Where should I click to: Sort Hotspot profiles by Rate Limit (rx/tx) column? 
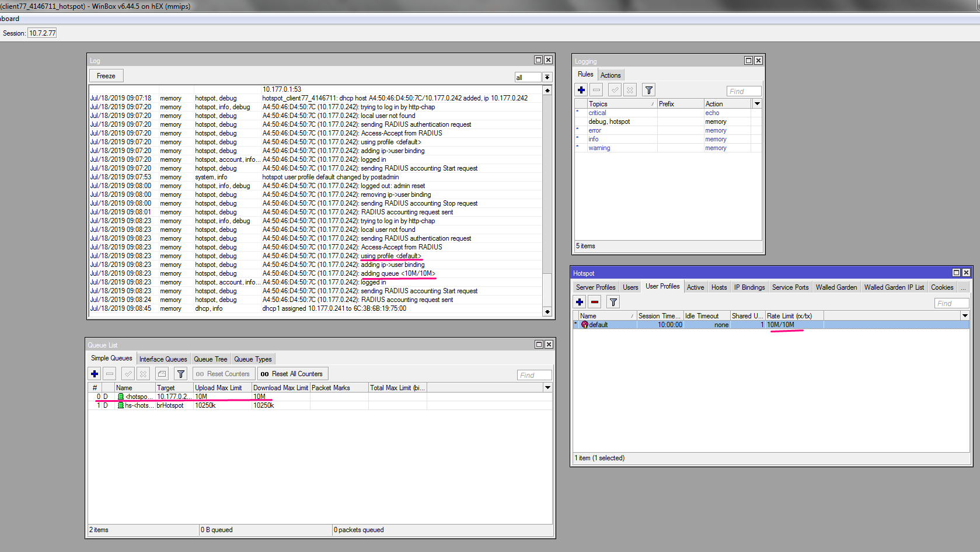click(x=794, y=316)
